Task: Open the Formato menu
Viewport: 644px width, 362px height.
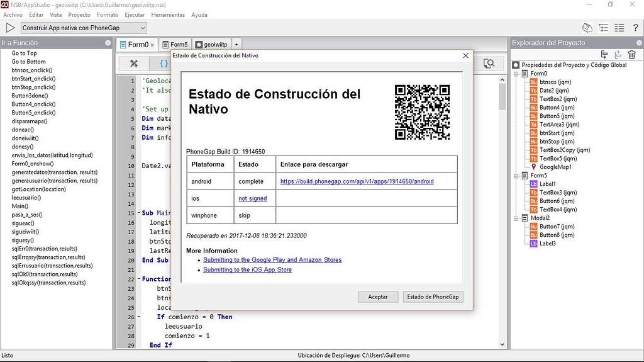Action: tap(108, 15)
